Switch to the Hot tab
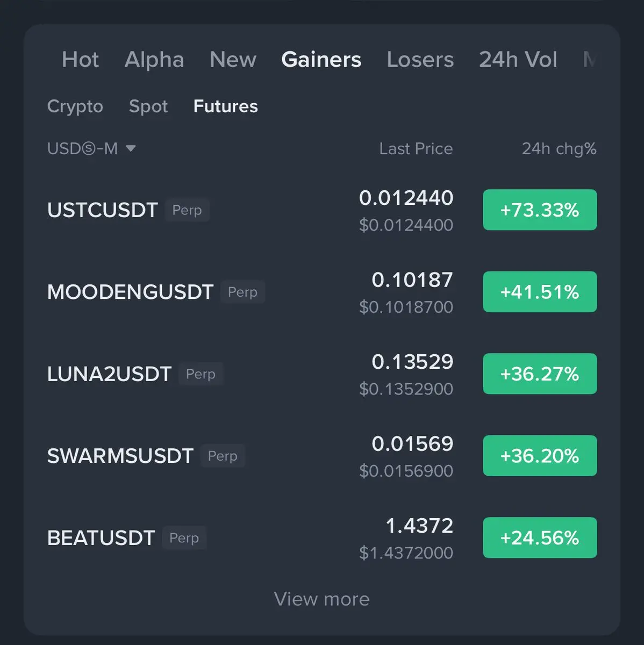The width and height of the screenshot is (644, 645). coord(80,60)
